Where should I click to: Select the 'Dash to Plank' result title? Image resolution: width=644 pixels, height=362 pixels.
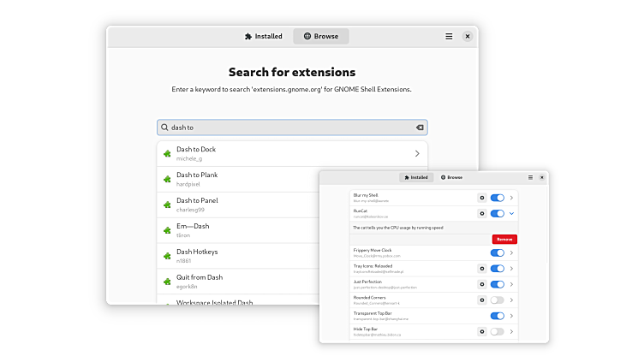[x=197, y=175]
